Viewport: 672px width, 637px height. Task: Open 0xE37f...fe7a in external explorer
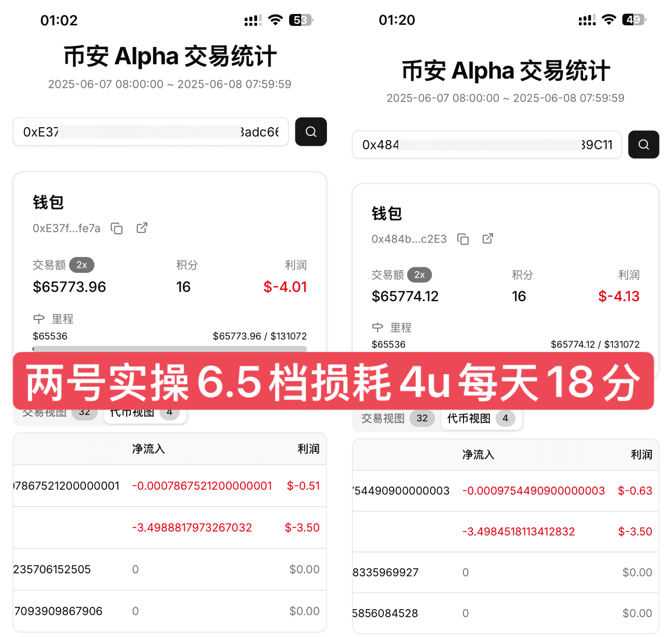pyautogui.click(x=142, y=228)
